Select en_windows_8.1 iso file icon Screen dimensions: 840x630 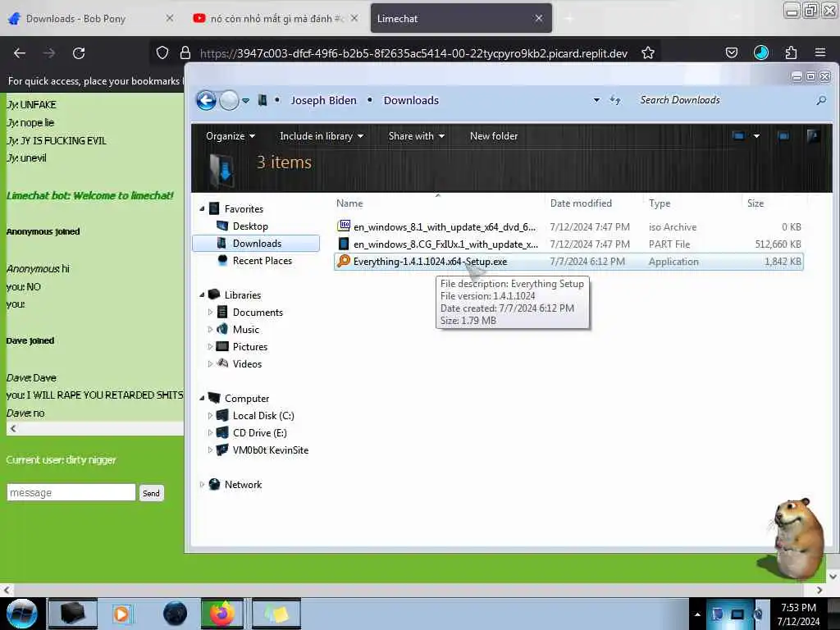[x=344, y=226]
